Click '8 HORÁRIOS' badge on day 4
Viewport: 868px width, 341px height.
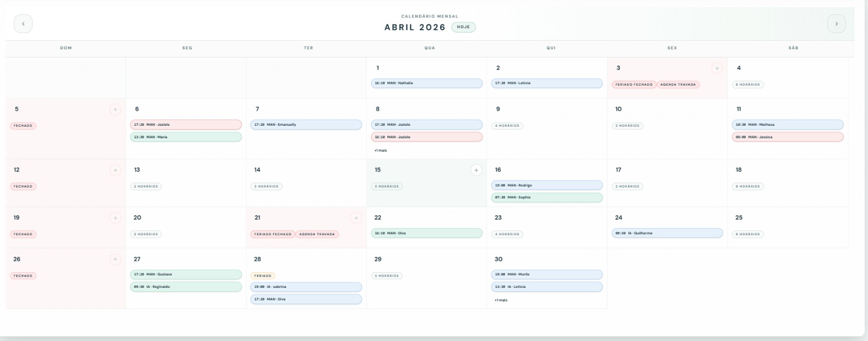(748, 85)
